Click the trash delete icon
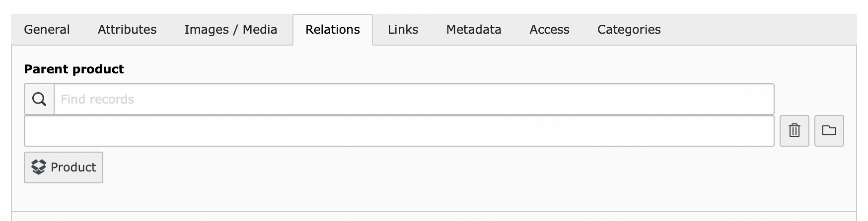868x221 pixels. pyautogui.click(x=795, y=131)
